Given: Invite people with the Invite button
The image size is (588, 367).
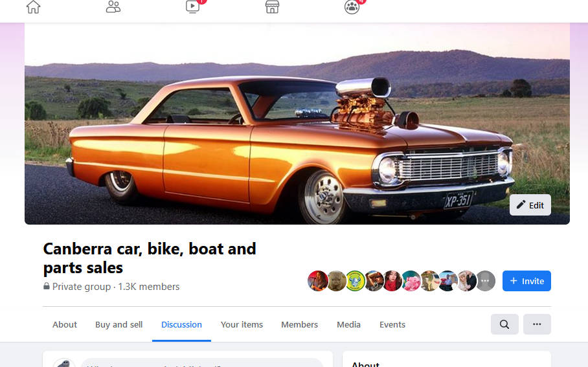Looking at the screenshot, I should tap(526, 281).
